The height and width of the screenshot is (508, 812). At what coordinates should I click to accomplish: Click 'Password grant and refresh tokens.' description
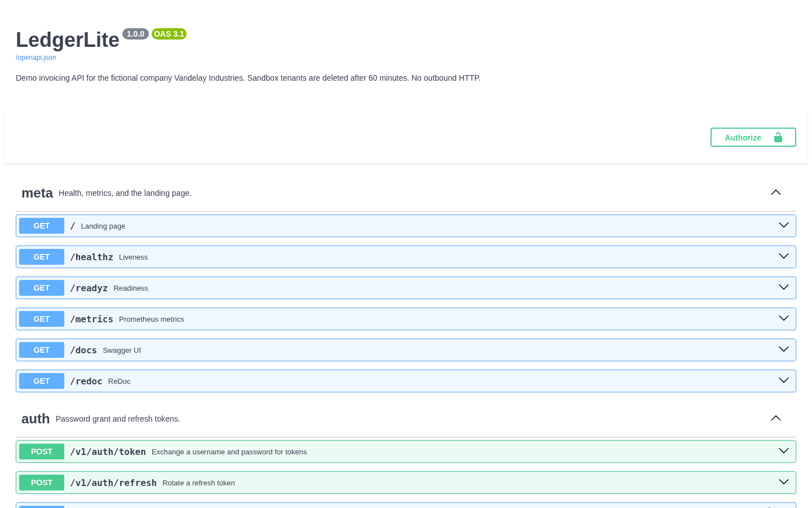[118, 419]
